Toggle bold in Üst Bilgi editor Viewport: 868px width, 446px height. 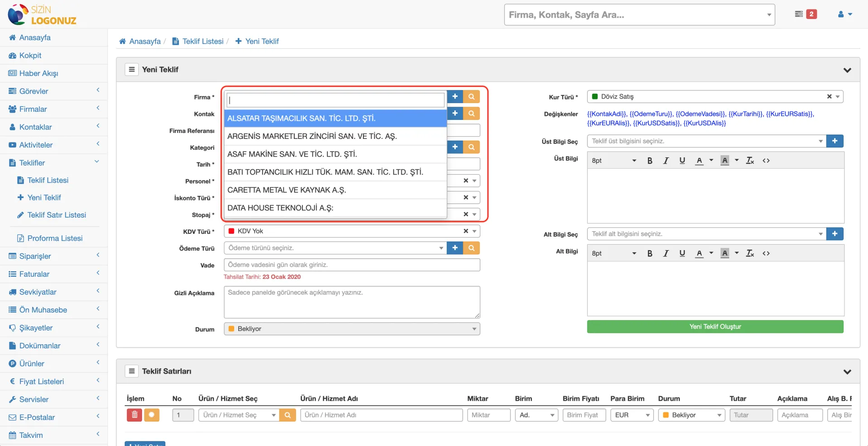pyautogui.click(x=650, y=161)
